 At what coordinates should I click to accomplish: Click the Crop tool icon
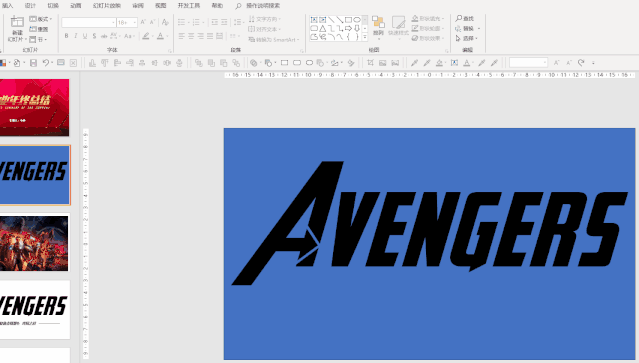[370, 63]
